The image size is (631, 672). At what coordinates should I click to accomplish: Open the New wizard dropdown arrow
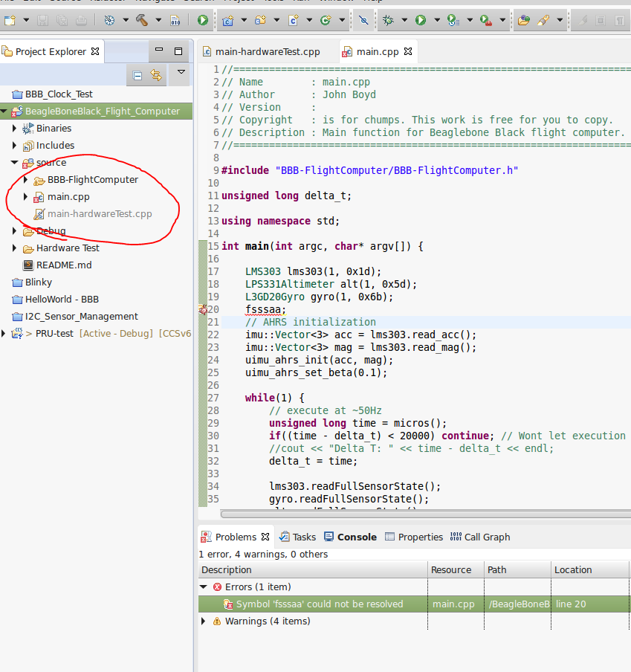26,20
